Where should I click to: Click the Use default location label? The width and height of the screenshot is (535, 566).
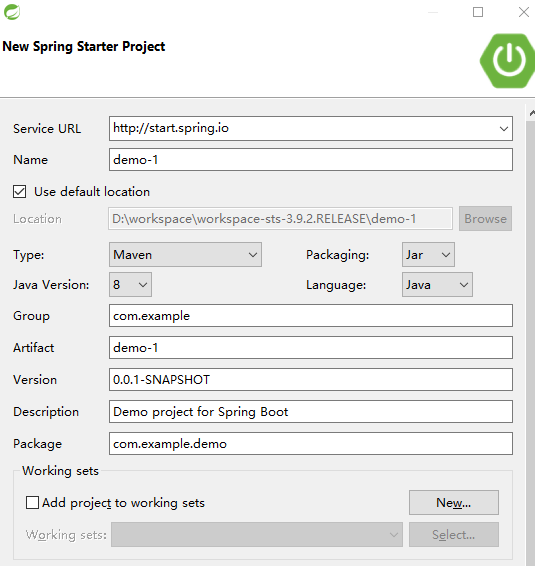pyautogui.click(x=92, y=192)
